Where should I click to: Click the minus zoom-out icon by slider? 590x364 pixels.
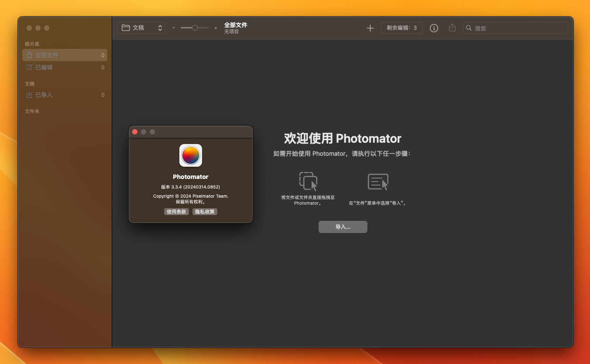pyautogui.click(x=174, y=28)
